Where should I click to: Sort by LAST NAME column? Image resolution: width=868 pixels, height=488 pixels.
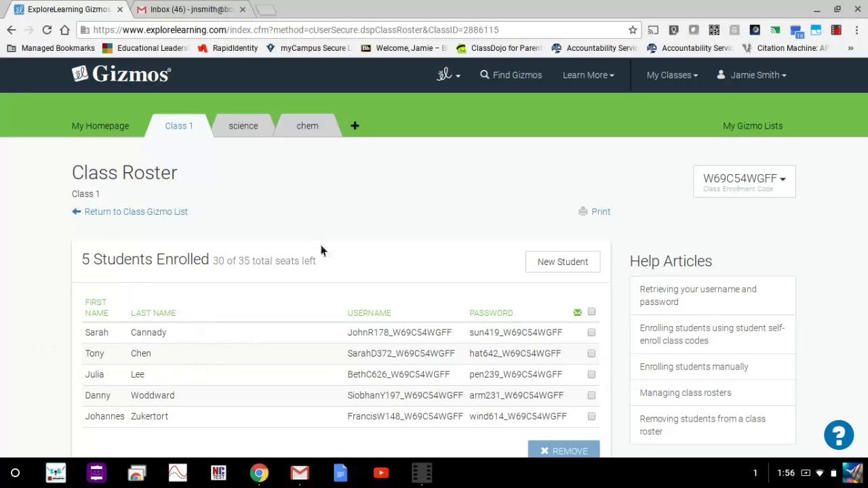153,313
